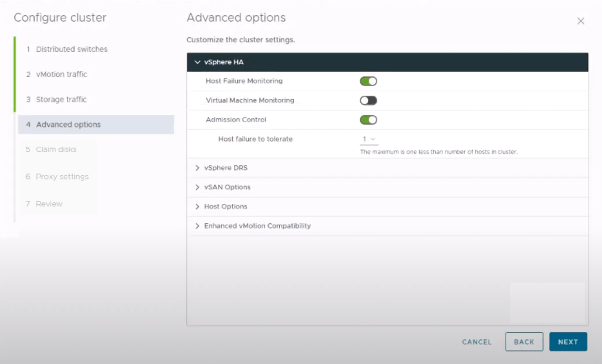
Task: Select step 7 Review
Action: pos(44,204)
